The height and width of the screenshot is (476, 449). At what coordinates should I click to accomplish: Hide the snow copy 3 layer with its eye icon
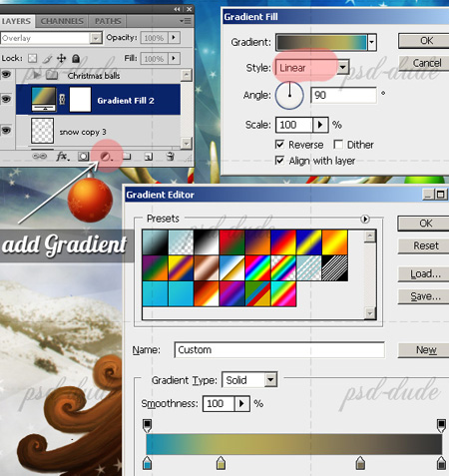coord(6,130)
